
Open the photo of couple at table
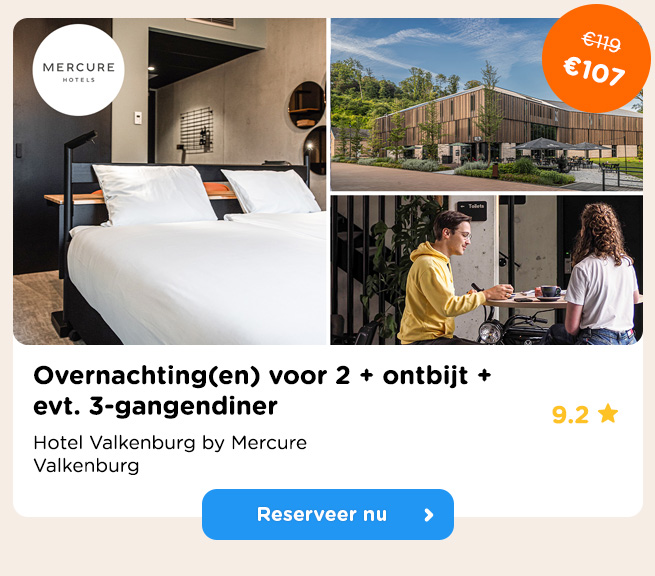coord(487,270)
